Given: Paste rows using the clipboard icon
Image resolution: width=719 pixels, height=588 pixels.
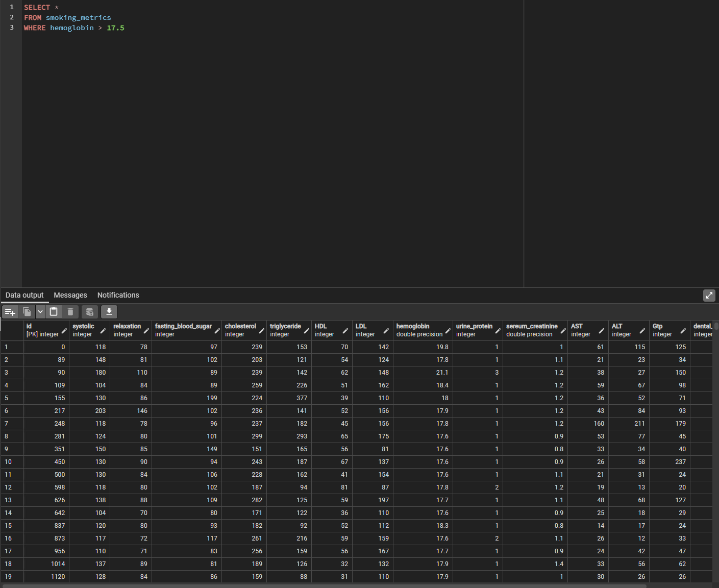Looking at the screenshot, I should (x=54, y=311).
